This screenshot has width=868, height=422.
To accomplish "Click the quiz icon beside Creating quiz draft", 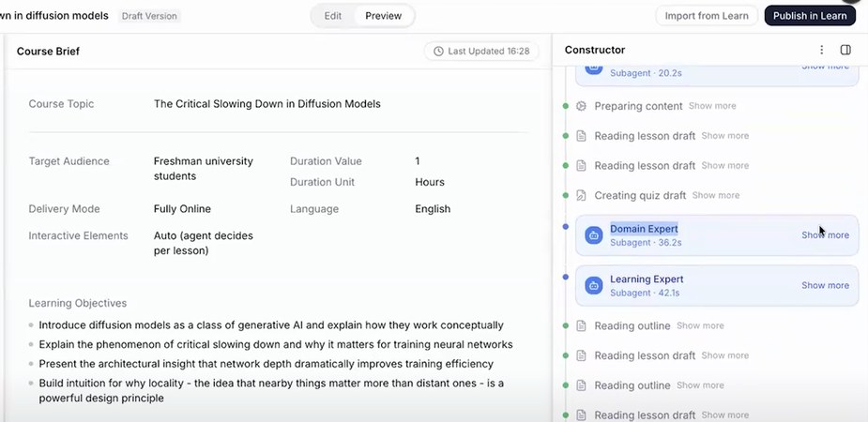I will click(x=581, y=195).
